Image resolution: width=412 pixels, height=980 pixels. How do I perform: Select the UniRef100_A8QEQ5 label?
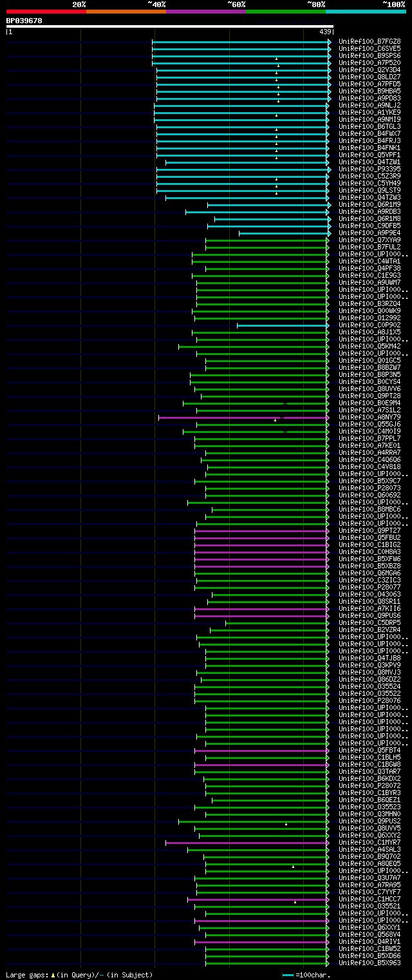coord(370,863)
